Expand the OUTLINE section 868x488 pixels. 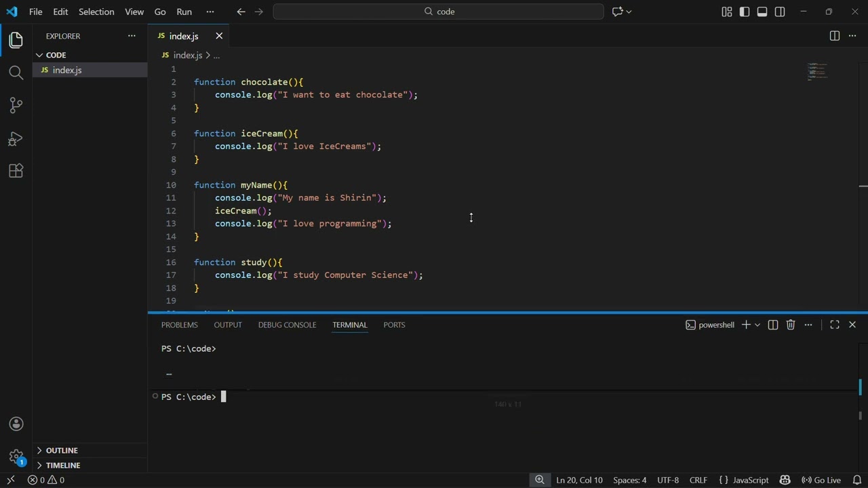pyautogui.click(x=90, y=450)
